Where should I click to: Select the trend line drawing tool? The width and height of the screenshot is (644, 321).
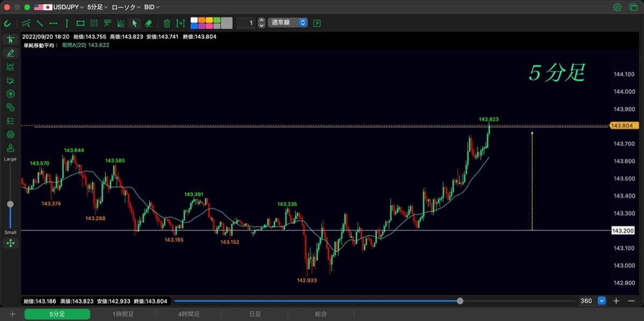39,23
